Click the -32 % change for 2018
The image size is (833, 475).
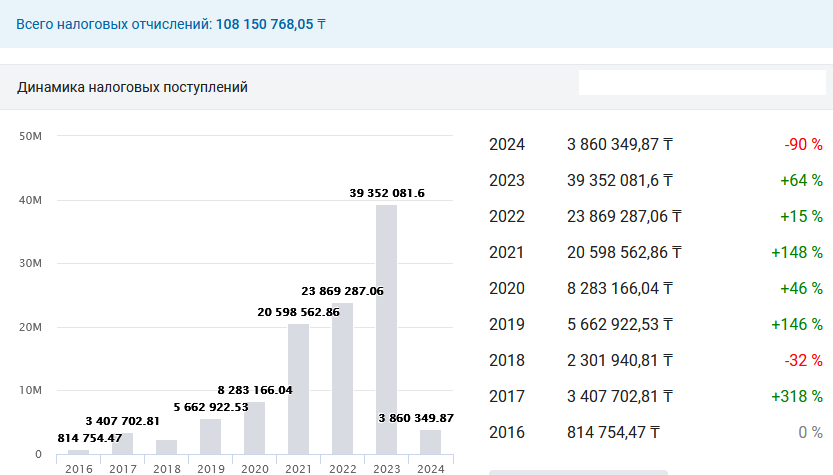tap(803, 360)
